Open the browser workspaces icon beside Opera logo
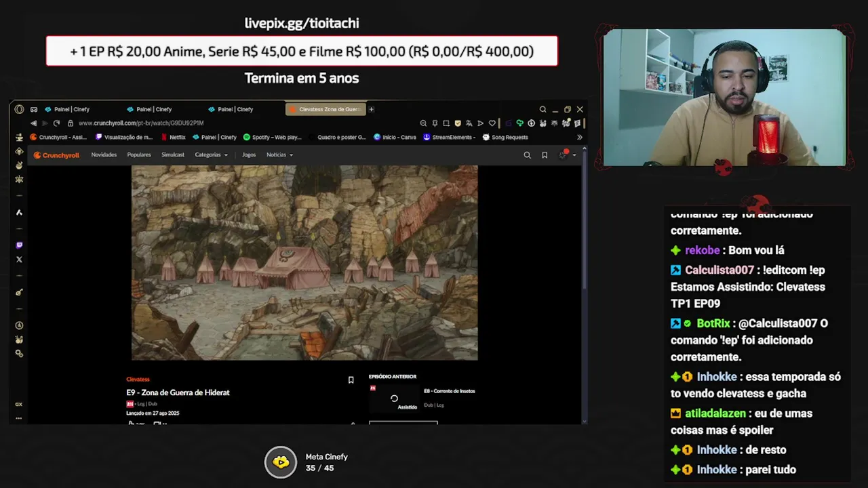This screenshot has height=488, width=868. point(34,109)
